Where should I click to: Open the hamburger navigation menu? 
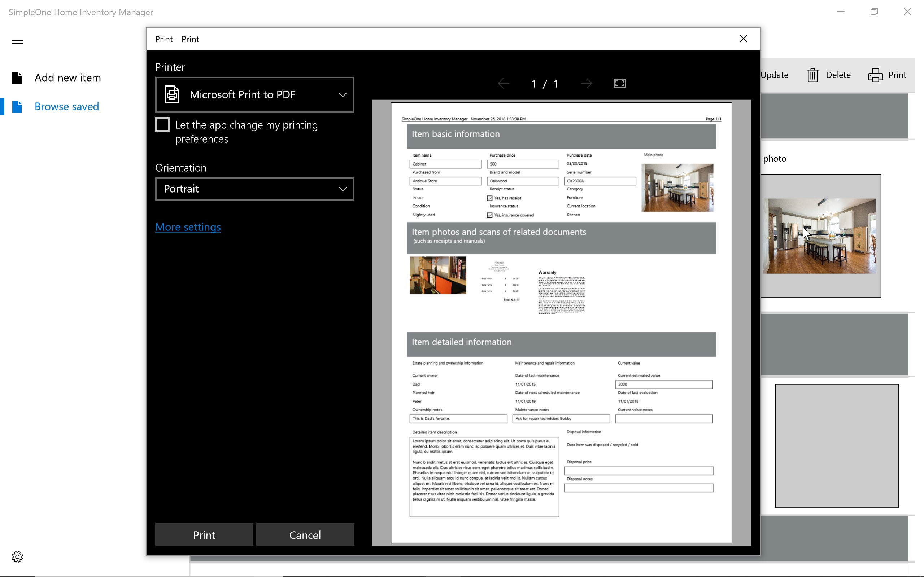17,40
